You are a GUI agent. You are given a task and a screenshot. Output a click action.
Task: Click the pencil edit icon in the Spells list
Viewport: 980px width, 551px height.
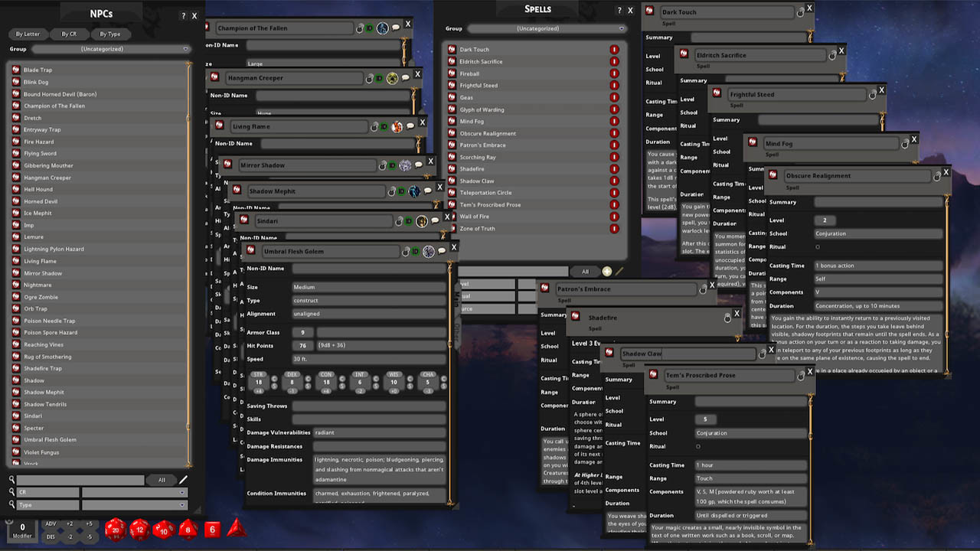(x=619, y=271)
